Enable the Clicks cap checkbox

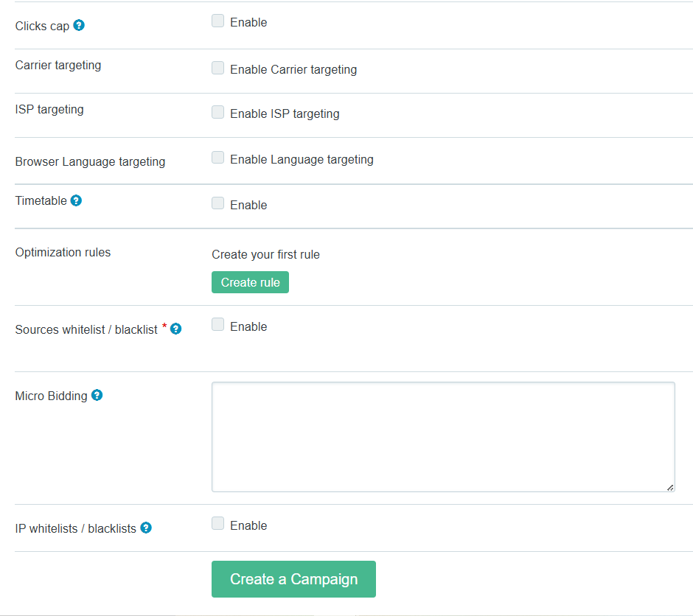pyautogui.click(x=217, y=21)
